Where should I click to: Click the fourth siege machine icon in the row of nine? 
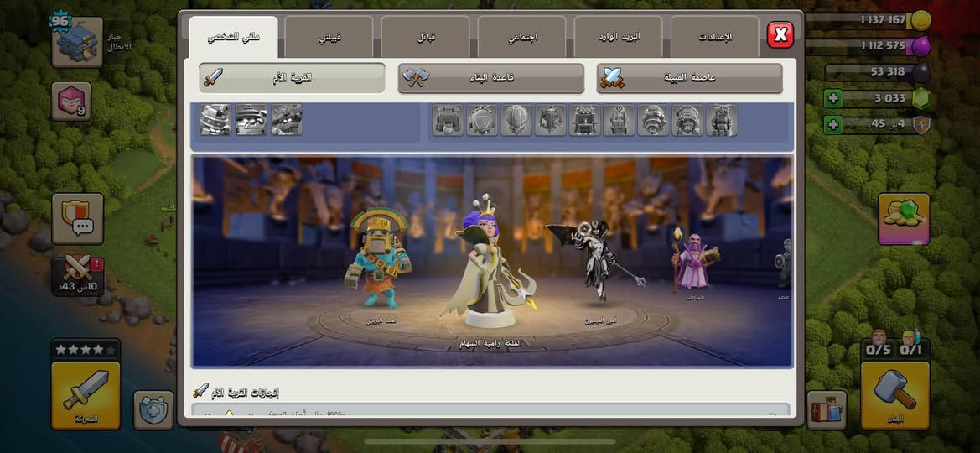point(551,120)
